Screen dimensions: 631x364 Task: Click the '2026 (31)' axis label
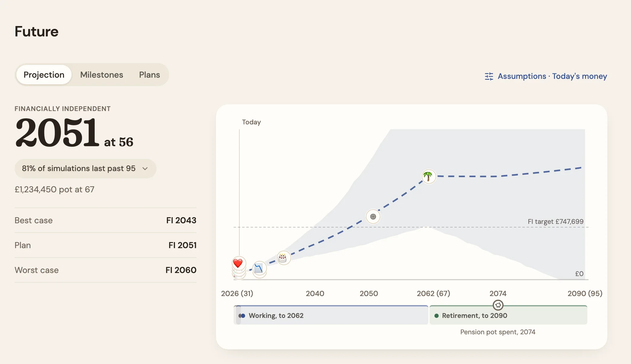click(237, 293)
